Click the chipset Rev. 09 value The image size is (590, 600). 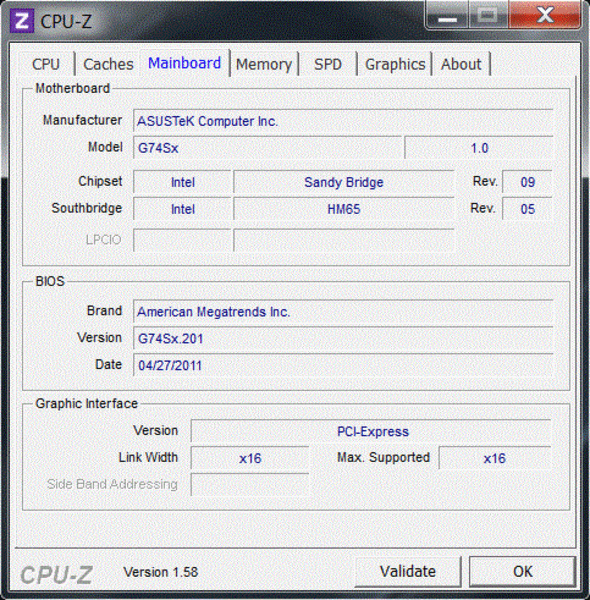pos(527,182)
